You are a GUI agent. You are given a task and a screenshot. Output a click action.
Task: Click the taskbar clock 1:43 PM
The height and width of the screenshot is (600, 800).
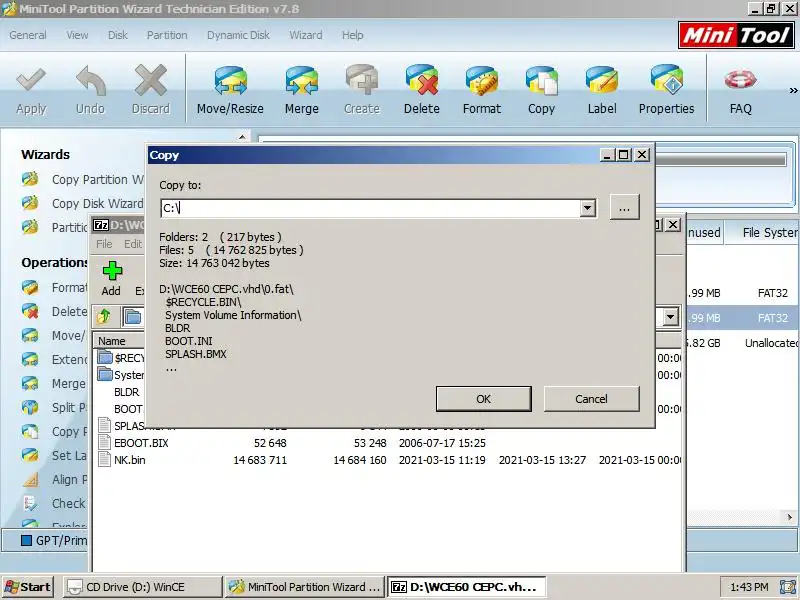[x=748, y=587]
